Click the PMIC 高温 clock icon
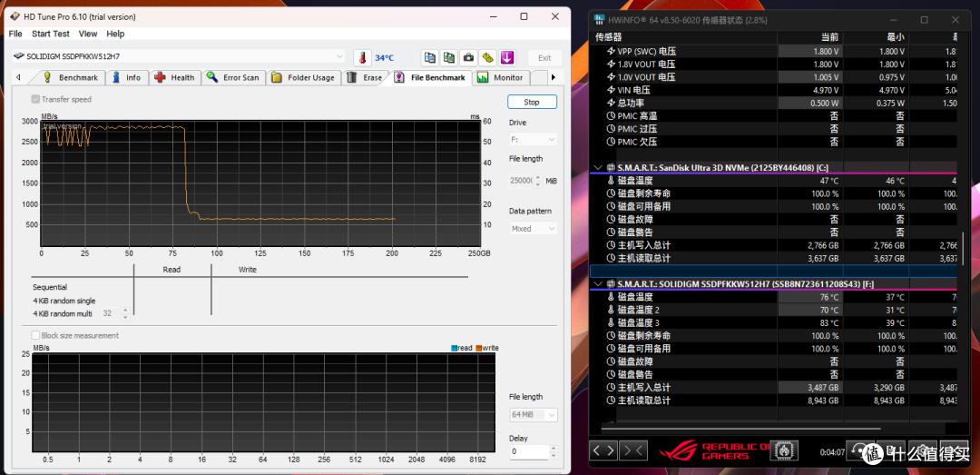 (611, 115)
